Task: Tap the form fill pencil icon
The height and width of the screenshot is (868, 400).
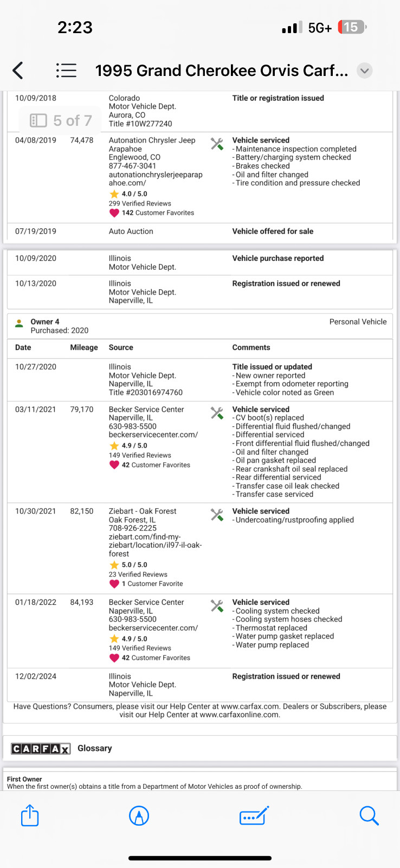Action: click(x=254, y=815)
